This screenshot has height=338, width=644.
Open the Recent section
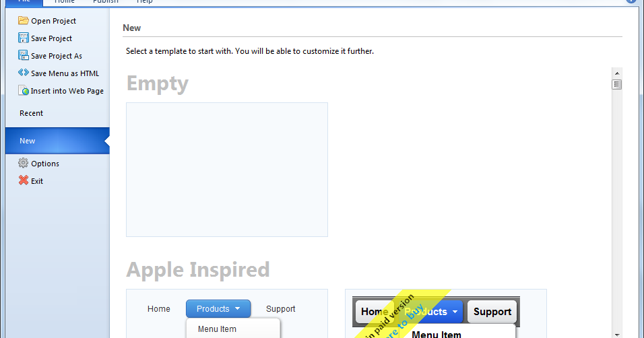click(x=31, y=113)
